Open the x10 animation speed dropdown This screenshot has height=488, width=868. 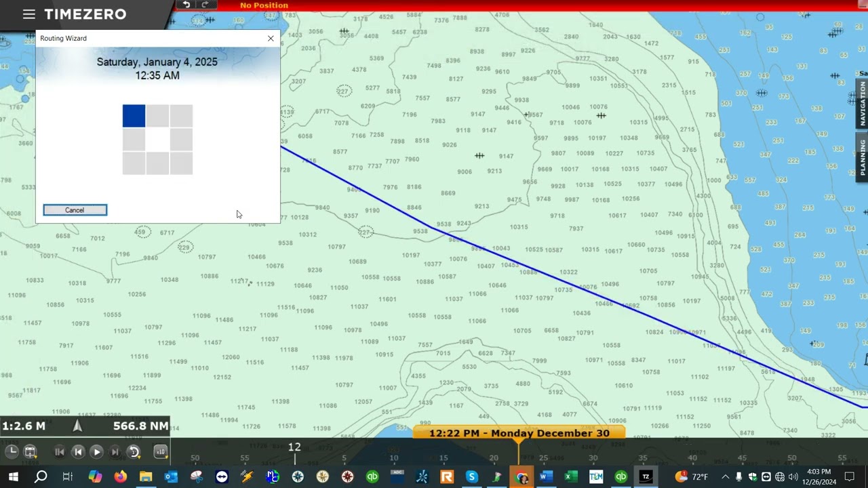(160, 452)
